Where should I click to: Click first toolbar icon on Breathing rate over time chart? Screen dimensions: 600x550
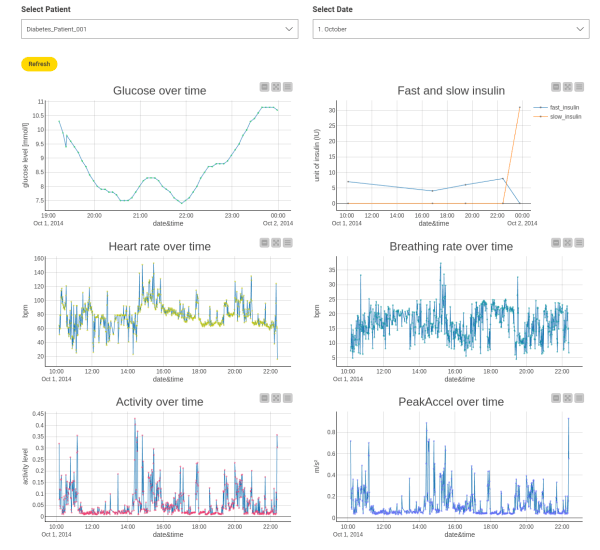click(556, 243)
